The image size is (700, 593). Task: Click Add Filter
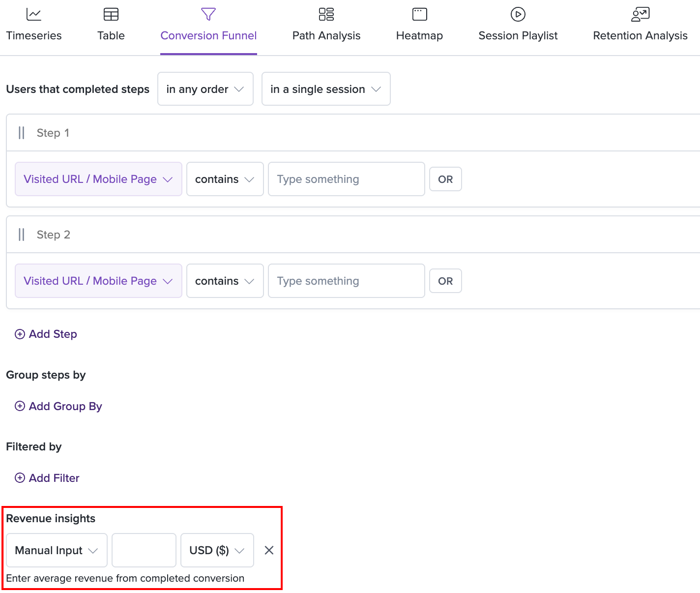(x=47, y=478)
